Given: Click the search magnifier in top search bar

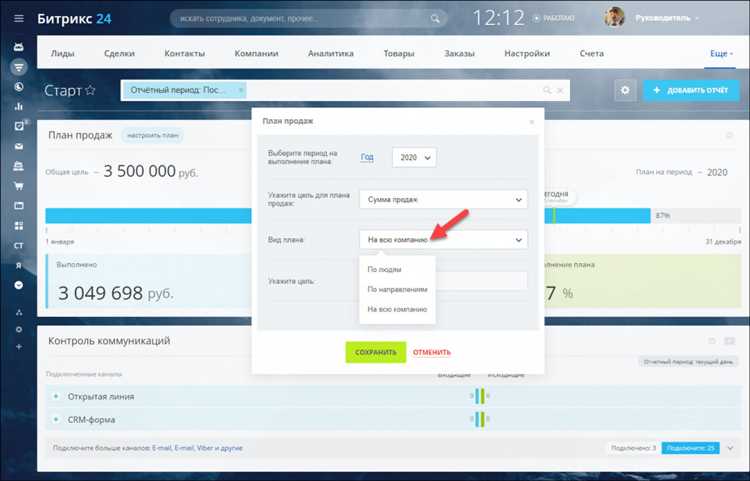Looking at the screenshot, I should [435, 19].
